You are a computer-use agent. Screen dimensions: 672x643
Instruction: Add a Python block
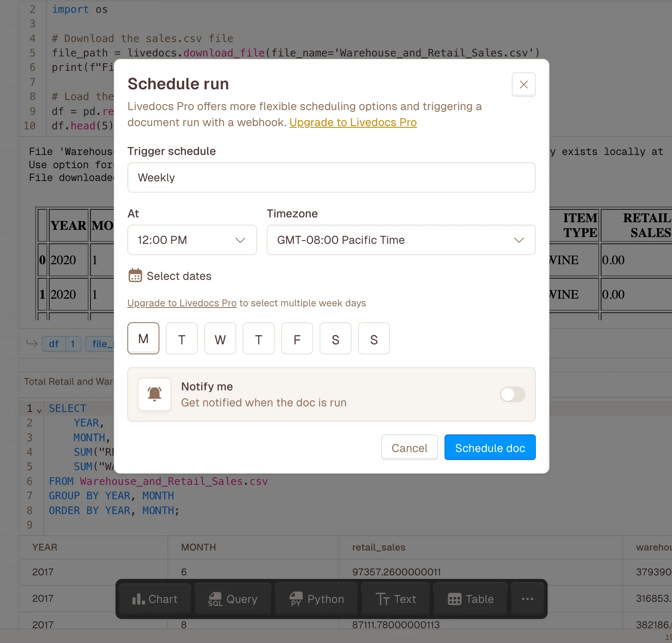click(x=316, y=599)
